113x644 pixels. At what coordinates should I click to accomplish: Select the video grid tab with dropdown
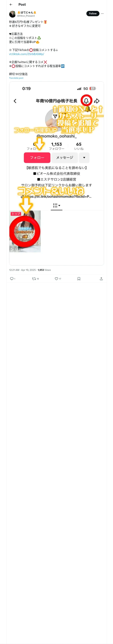coord(57,205)
